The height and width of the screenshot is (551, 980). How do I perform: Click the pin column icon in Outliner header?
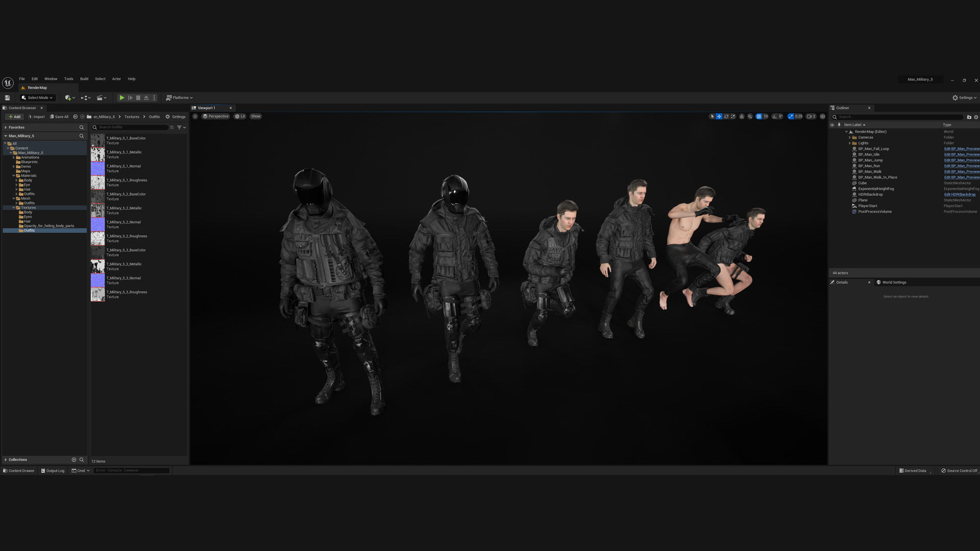coord(839,124)
